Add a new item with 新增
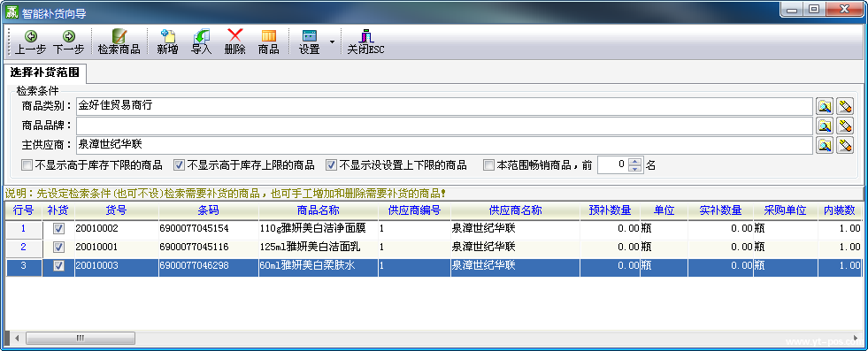This screenshot has height=351, width=868. click(x=168, y=42)
